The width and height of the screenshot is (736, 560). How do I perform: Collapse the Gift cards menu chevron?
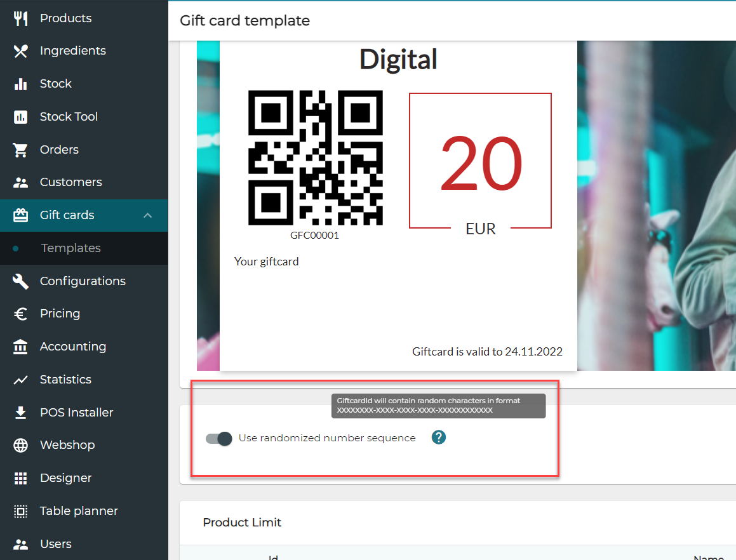pos(148,215)
